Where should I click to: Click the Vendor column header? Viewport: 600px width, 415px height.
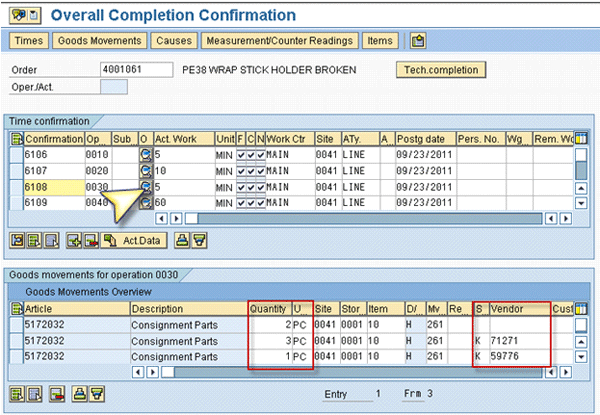(520, 309)
